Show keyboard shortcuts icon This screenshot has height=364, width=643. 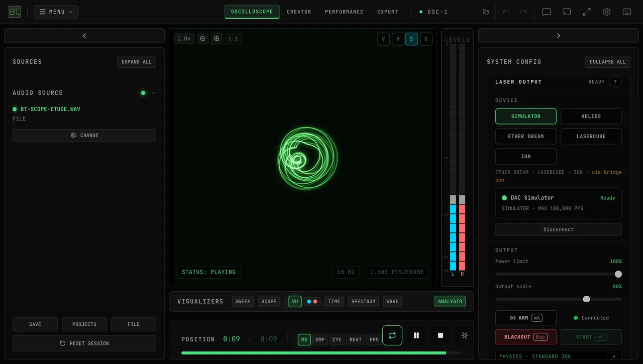click(x=627, y=12)
